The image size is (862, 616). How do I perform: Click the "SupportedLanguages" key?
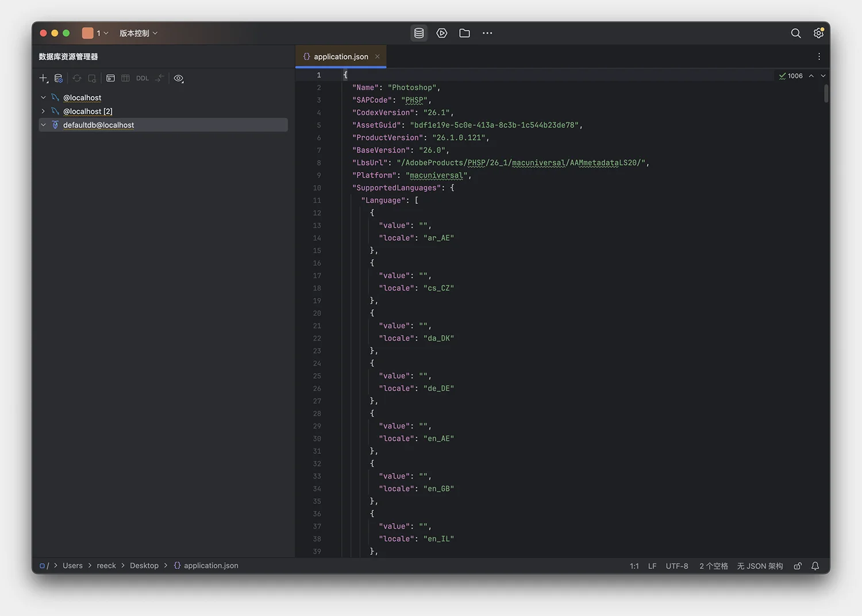click(397, 188)
